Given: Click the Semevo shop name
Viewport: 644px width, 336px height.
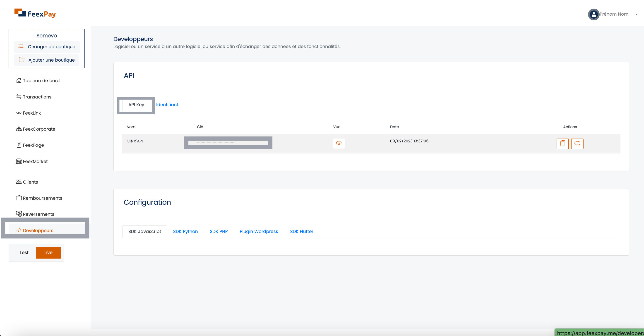Looking at the screenshot, I should pyautogui.click(x=47, y=36).
